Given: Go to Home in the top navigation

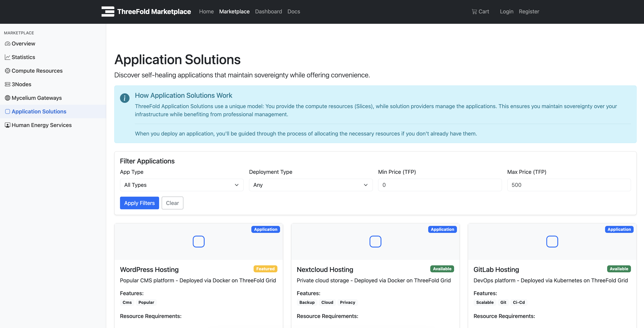Looking at the screenshot, I should (206, 12).
